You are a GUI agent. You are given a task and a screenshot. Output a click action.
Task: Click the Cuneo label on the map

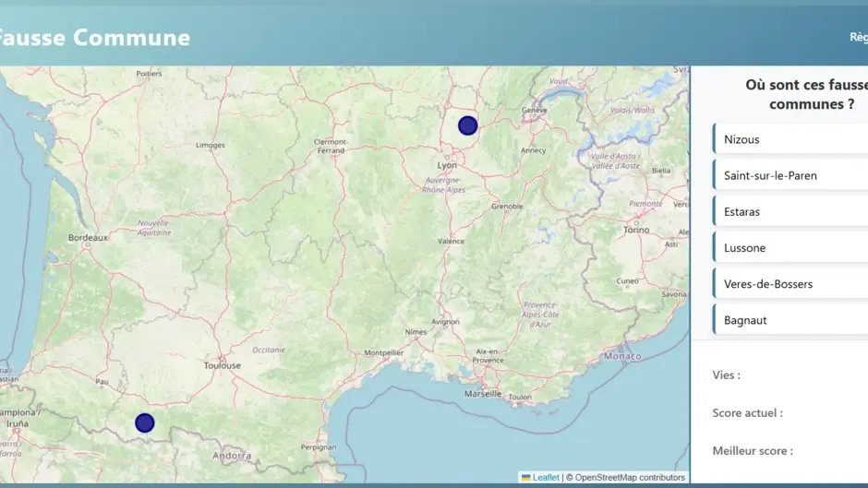coord(627,281)
